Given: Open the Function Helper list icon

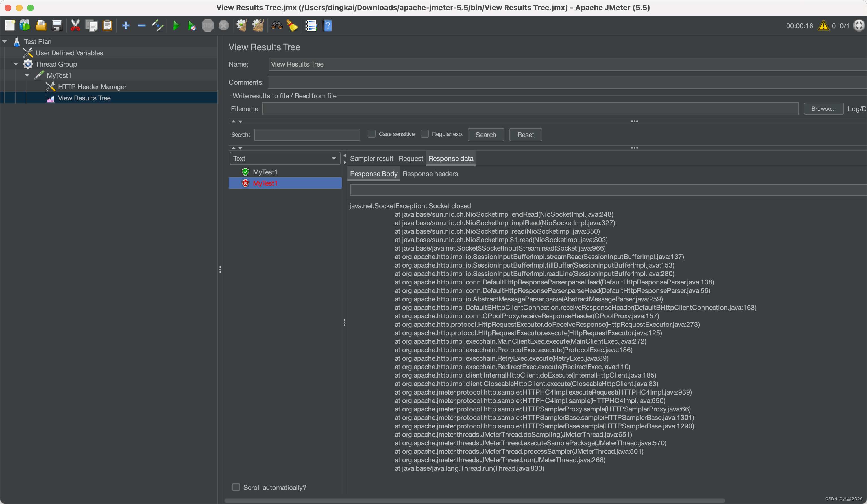Looking at the screenshot, I should pos(310,25).
